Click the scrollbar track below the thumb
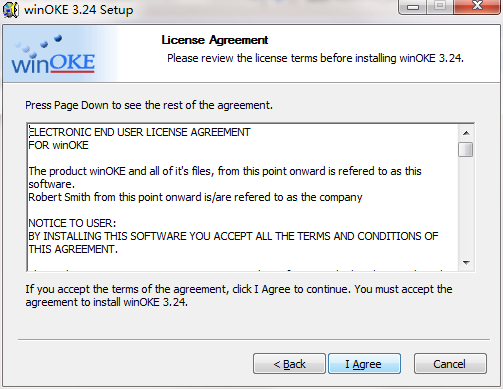 pyautogui.click(x=466, y=206)
